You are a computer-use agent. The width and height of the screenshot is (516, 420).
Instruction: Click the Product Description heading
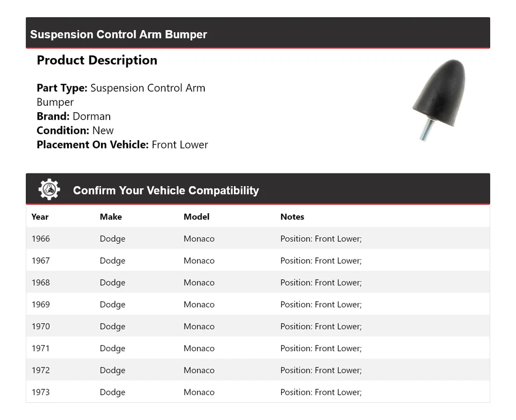pyautogui.click(x=97, y=60)
